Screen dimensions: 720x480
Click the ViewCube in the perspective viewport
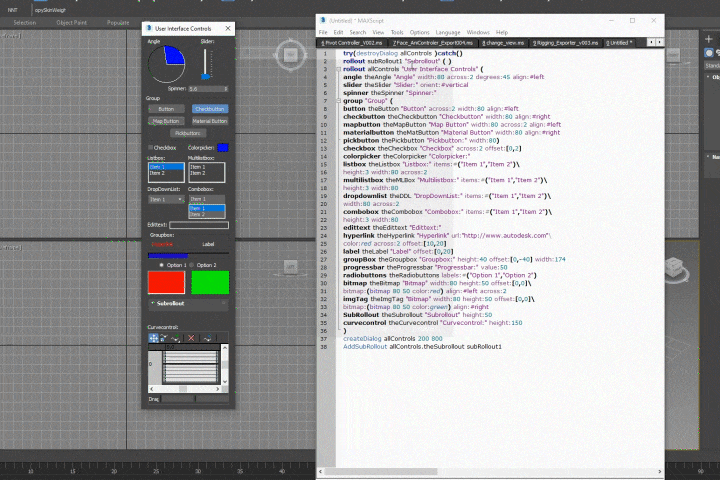(675, 268)
